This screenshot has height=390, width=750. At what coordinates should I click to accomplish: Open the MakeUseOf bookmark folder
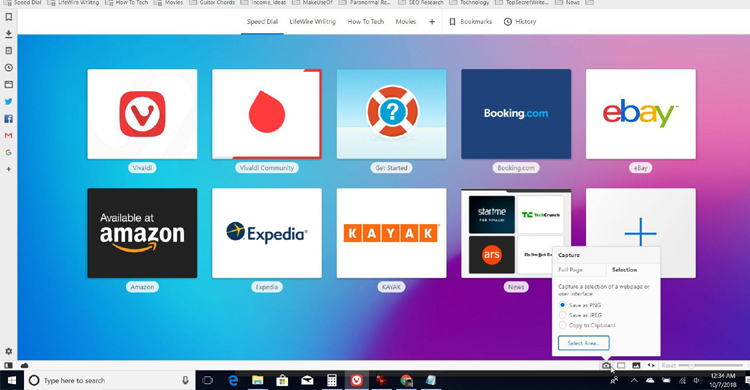313,2
